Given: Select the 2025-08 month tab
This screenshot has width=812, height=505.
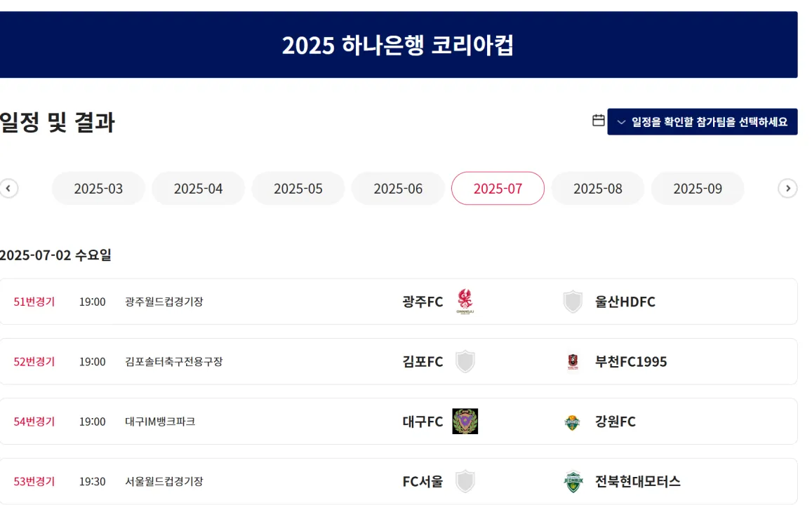Looking at the screenshot, I should point(598,189).
